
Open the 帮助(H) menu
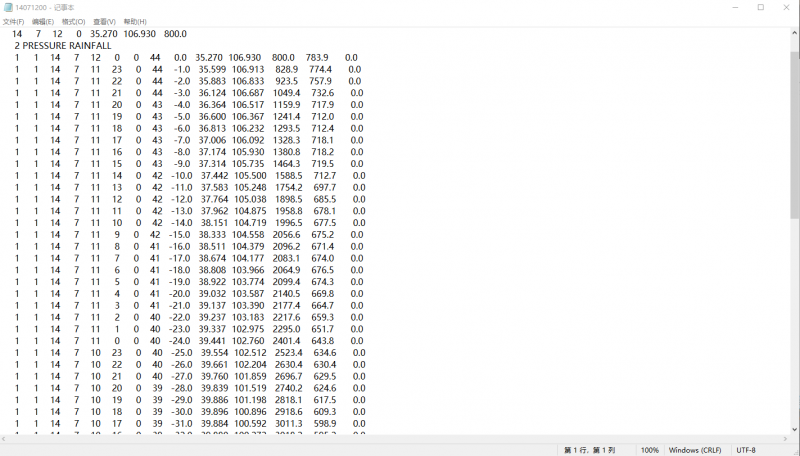pyautogui.click(x=134, y=21)
